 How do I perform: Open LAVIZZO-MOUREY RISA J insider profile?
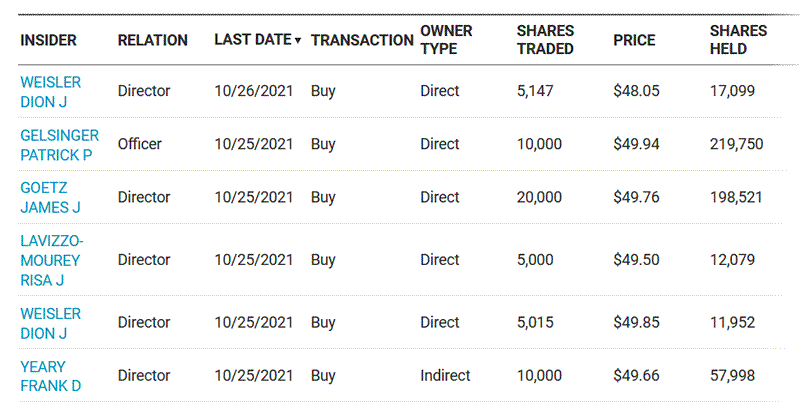point(51,260)
